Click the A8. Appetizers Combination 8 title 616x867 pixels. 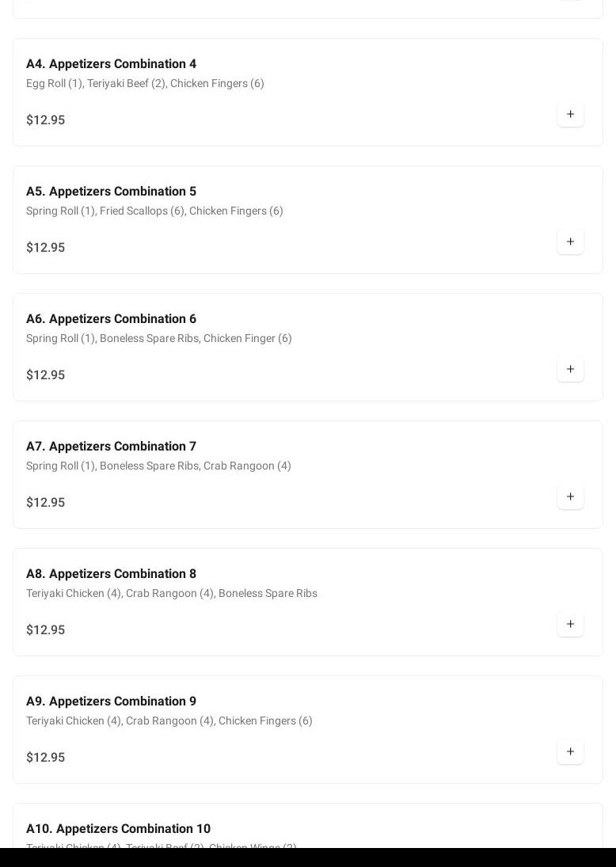tap(111, 574)
